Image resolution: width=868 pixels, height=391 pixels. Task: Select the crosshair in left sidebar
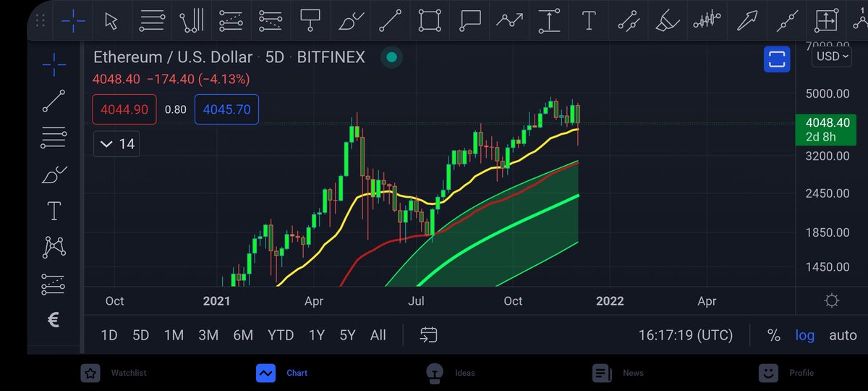[54, 67]
